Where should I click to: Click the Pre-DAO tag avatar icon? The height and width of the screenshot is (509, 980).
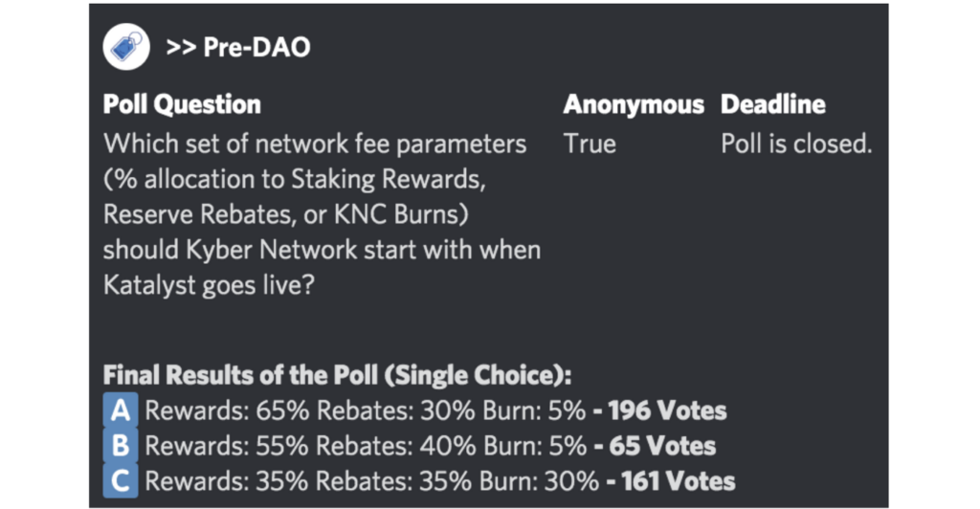[126, 47]
